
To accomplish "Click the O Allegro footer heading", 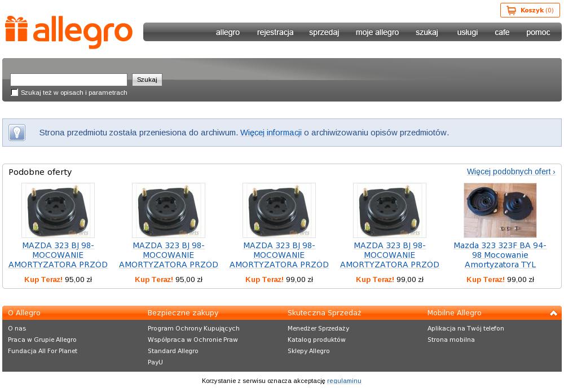I will [24, 313].
